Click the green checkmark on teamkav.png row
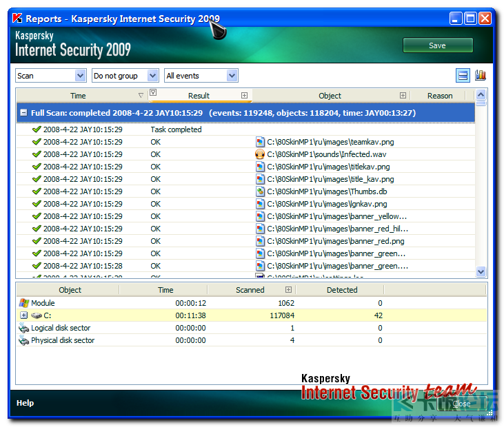The width and height of the screenshot is (504, 427). pyautogui.click(x=37, y=142)
